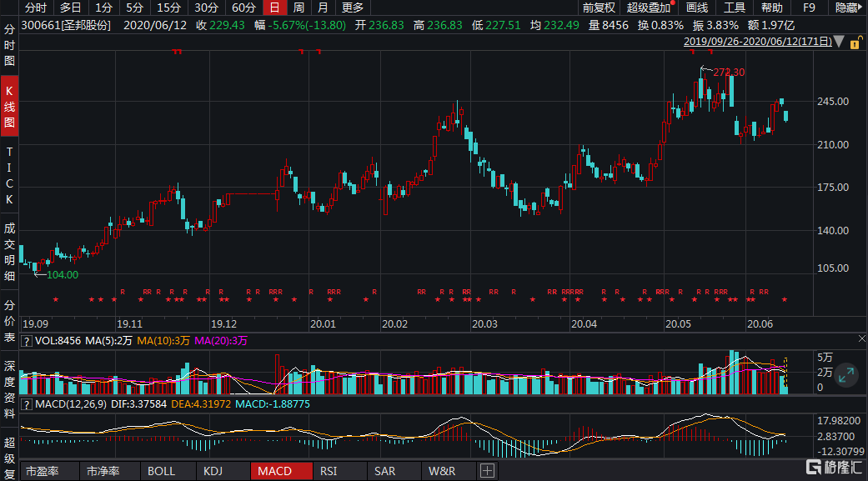The image size is (868, 481).
Task: Open the 分时图 sidebar view
Action: (x=9, y=45)
